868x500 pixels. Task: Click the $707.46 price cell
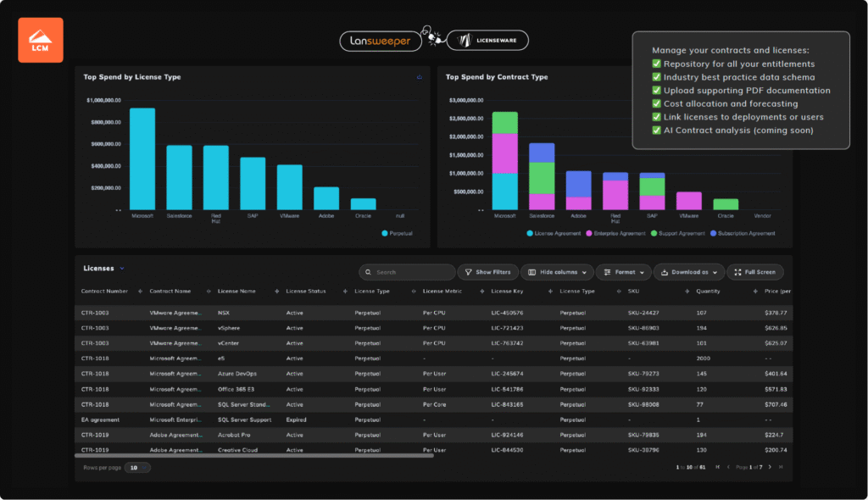pos(776,405)
